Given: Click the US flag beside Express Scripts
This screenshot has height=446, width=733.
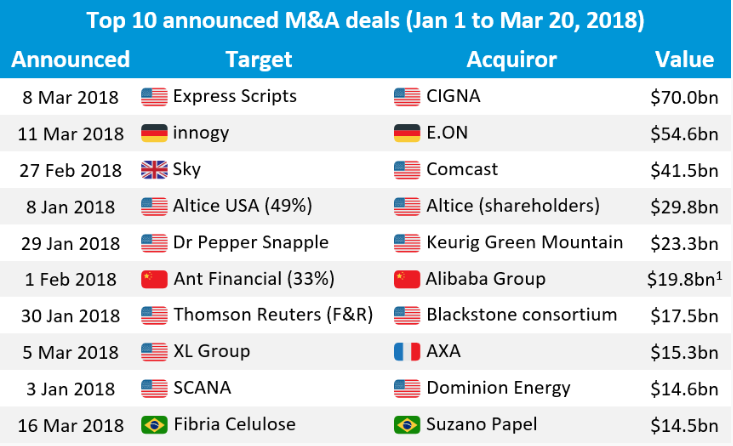Looking at the screenshot, I should coord(154,97).
